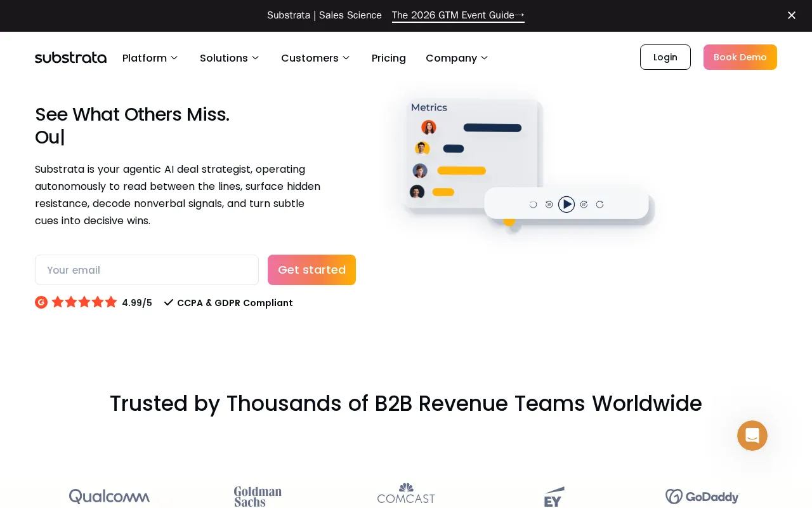The width and height of the screenshot is (812, 508).
Task: Click the Get started button
Action: pyautogui.click(x=311, y=270)
